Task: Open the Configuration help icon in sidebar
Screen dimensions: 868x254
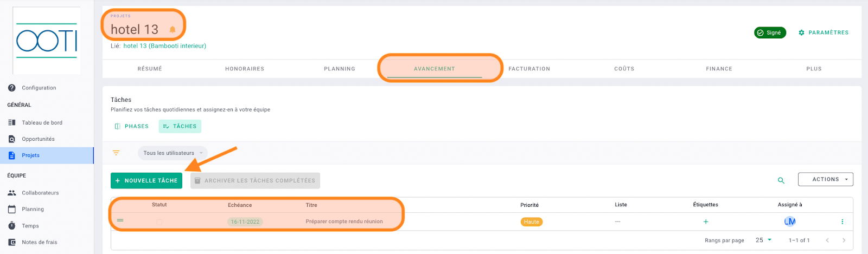Action: tap(12, 88)
